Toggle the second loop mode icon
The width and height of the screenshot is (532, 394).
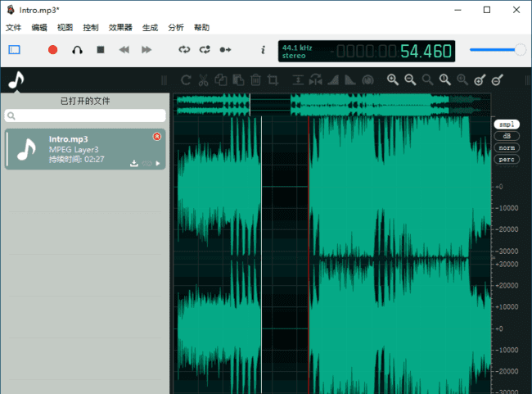coord(205,50)
